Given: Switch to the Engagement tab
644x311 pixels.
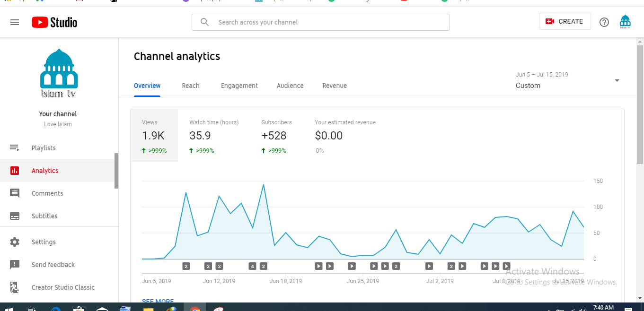Looking at the screenshot, I should pyautogui.click(x=239, y=86).
